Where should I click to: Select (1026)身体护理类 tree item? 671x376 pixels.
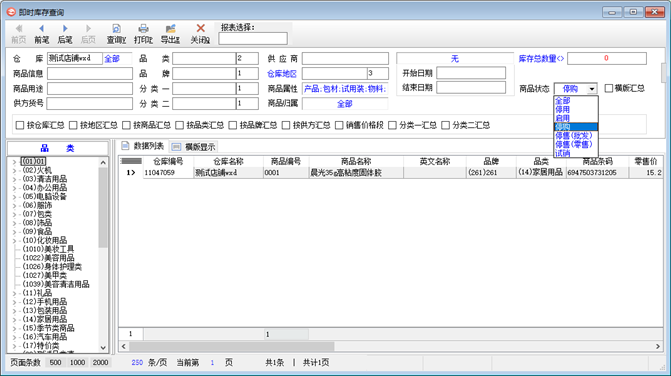click(x=52, y=267)
